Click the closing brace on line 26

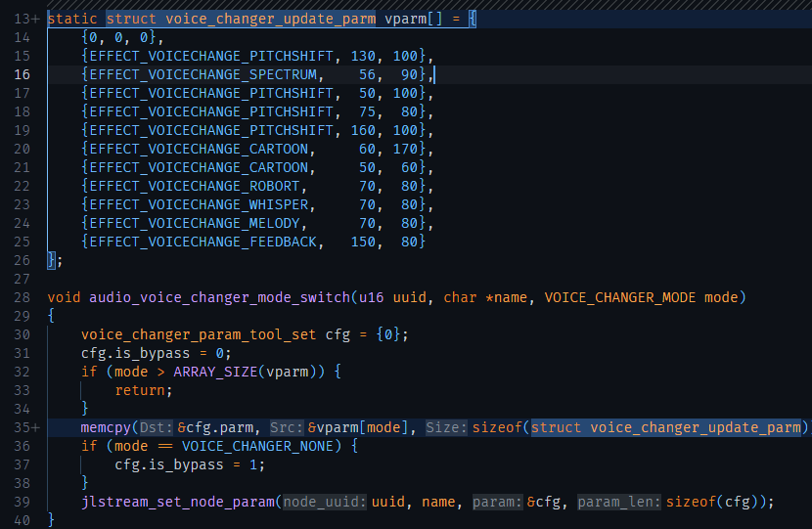pos(51,260)
